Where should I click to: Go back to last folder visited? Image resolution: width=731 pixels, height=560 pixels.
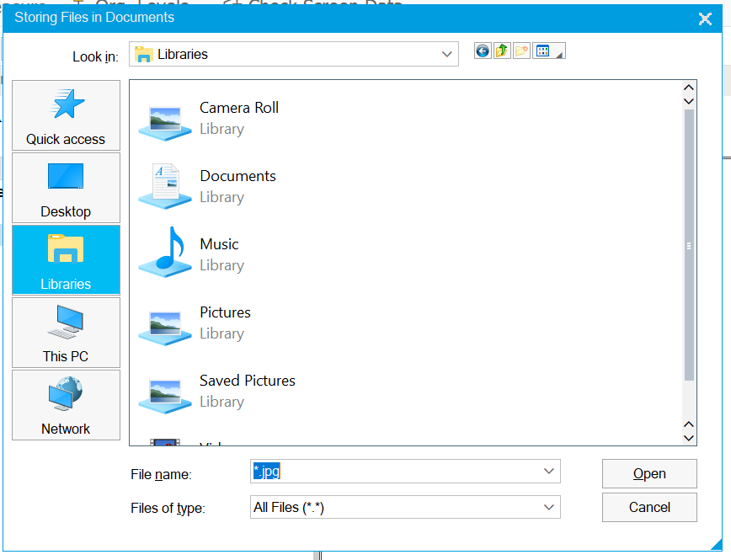483,51
